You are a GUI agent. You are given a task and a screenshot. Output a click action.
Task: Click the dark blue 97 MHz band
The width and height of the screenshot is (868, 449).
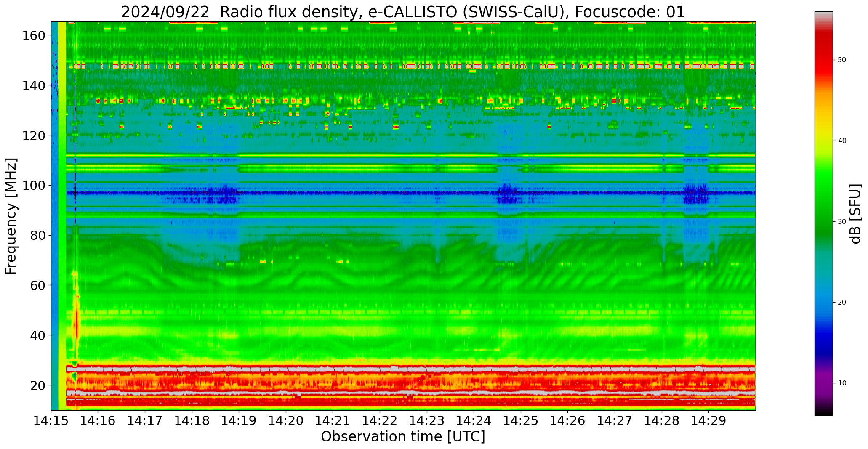[410, 193]
